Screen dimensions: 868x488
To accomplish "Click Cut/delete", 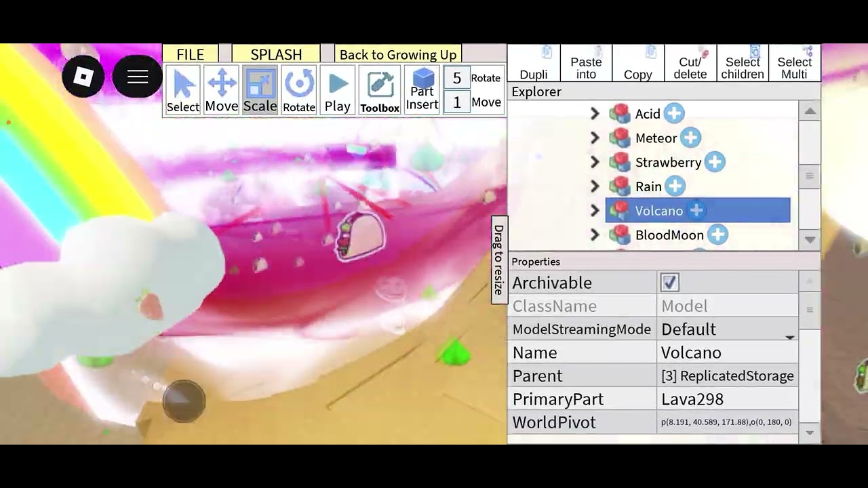I will pyautogui.click(x=690, y=63).
